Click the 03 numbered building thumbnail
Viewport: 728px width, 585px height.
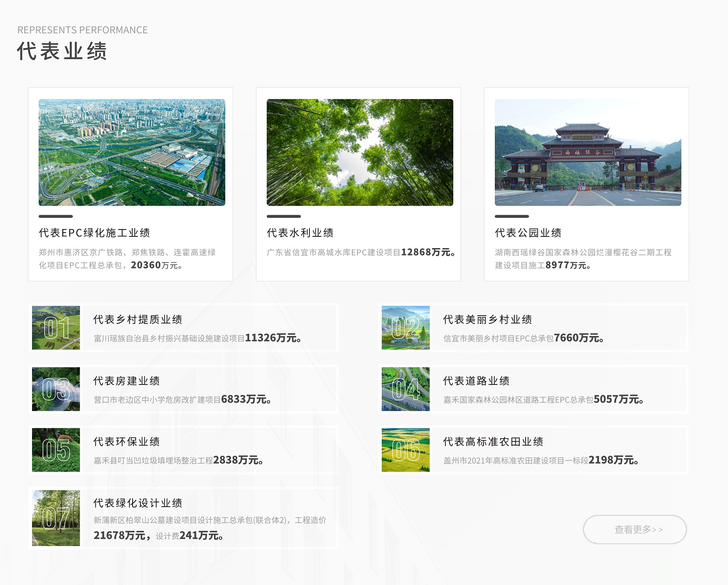tap(56, 389)
